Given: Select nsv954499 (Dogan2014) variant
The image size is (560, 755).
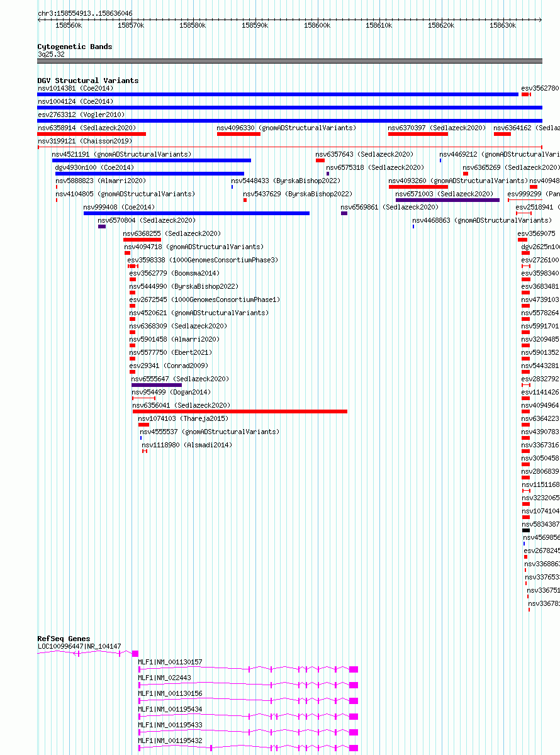Looking at the screenshot, I should tap(172, 392).
